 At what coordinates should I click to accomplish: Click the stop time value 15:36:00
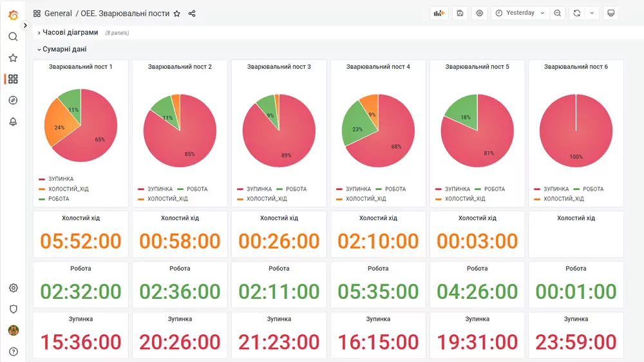tap(80, 342)
